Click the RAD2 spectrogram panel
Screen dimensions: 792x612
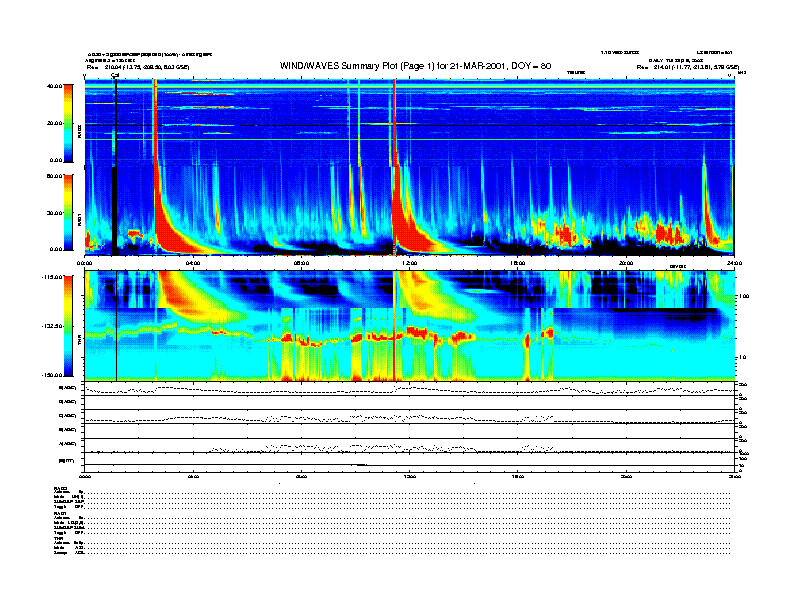point(409,122)
